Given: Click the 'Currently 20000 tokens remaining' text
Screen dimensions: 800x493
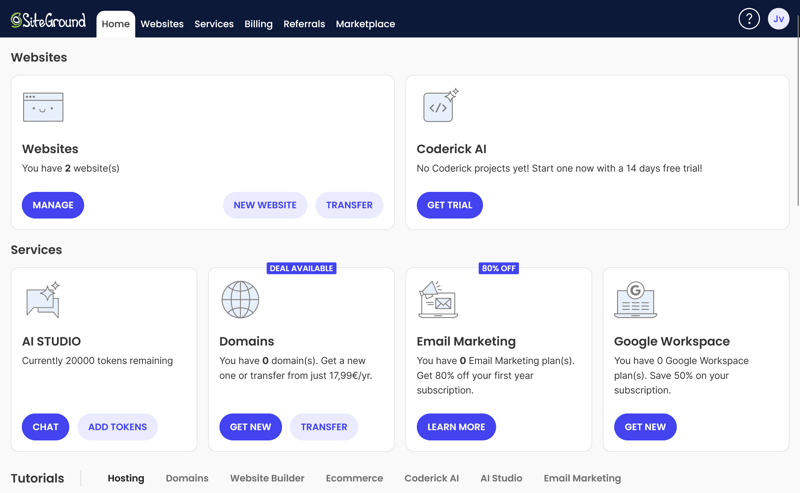Looking at the screenshot, I should click(x=97, y=361).
